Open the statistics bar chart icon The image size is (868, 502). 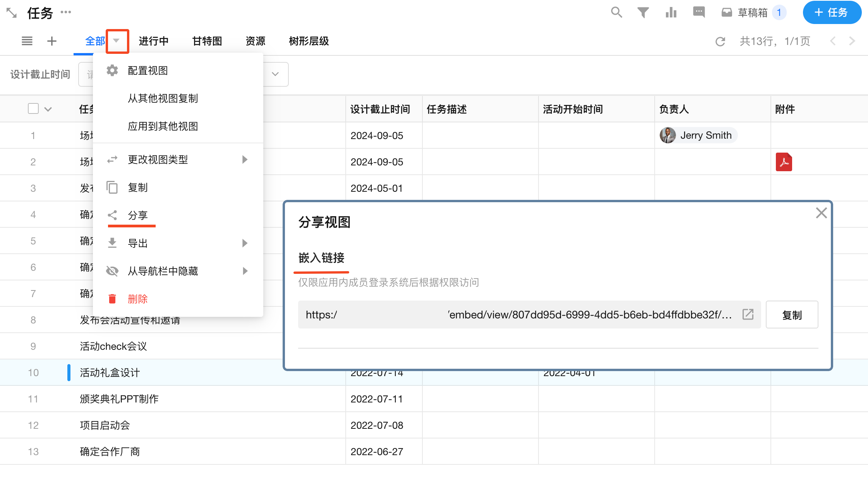(671, 12)
